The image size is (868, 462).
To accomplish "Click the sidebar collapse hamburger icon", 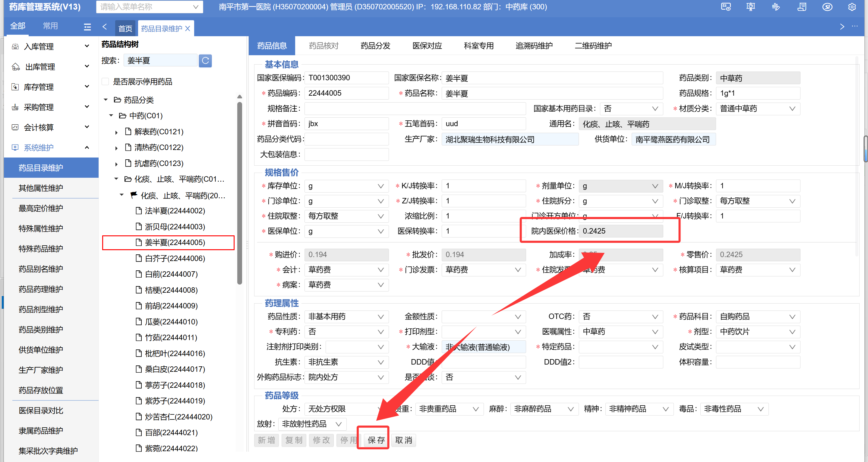I will [87, 27].
